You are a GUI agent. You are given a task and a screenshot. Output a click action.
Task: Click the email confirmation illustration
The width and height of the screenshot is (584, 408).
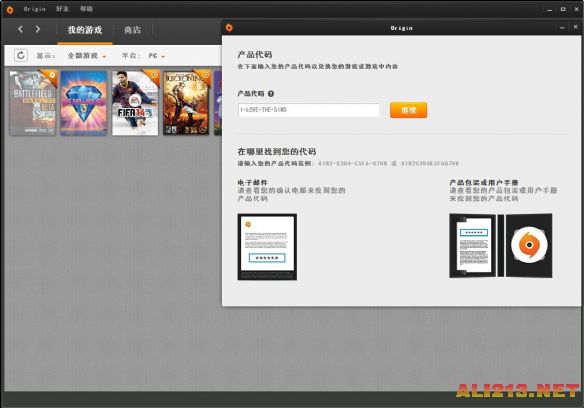(267, 247)
